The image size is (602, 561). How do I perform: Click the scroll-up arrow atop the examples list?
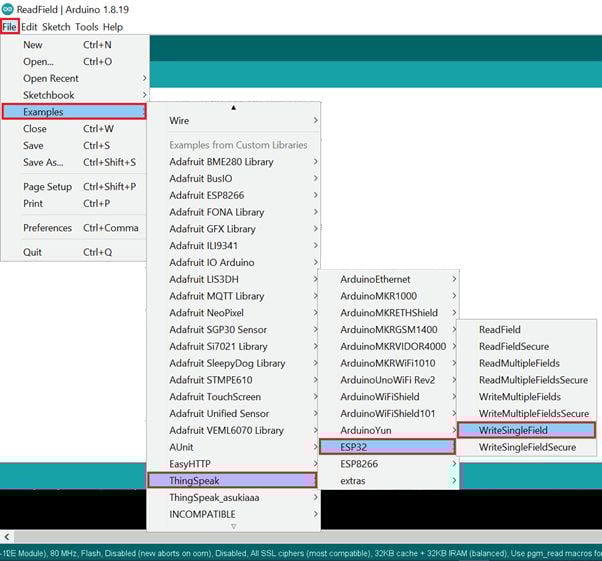pyautogui.click(x=234, y=107)
